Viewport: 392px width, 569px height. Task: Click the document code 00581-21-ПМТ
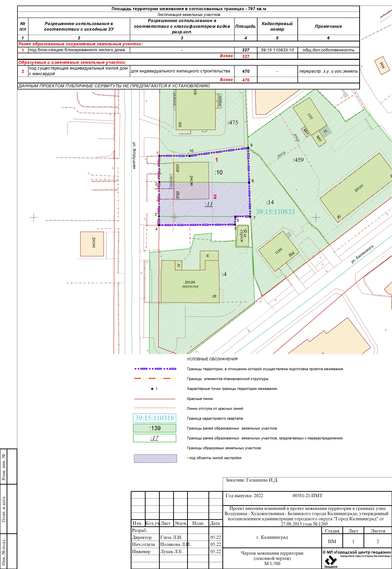(x=307, y=496)
